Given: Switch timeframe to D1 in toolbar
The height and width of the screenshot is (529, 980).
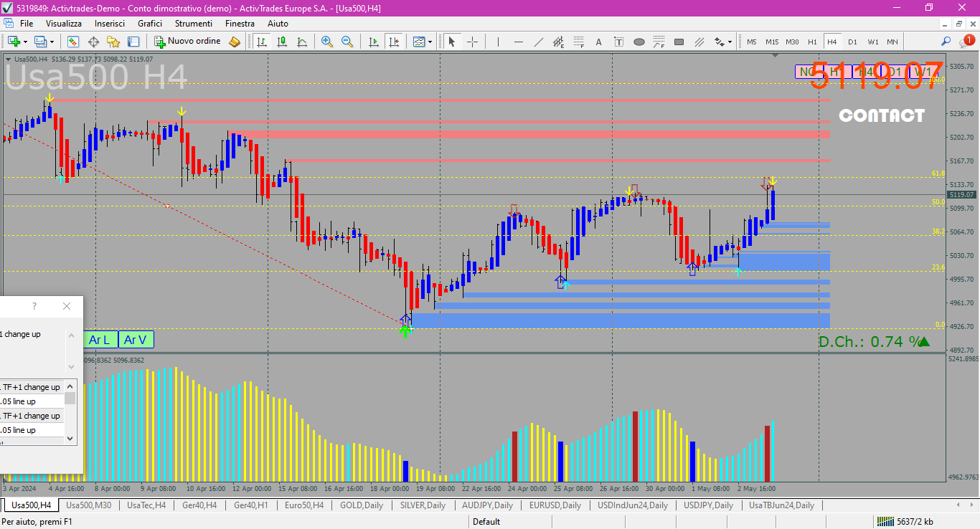Looking at the screenshot, I should click(x=852, y=42).
